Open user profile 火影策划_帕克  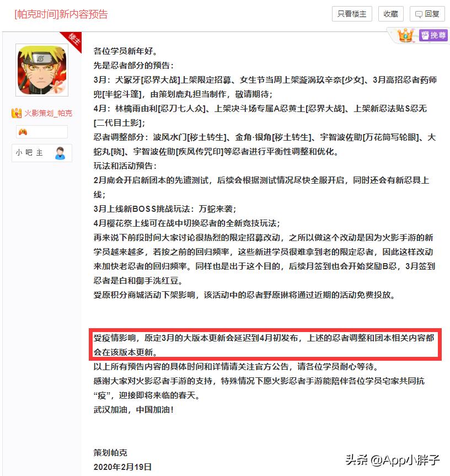click(x=48, y=113)
